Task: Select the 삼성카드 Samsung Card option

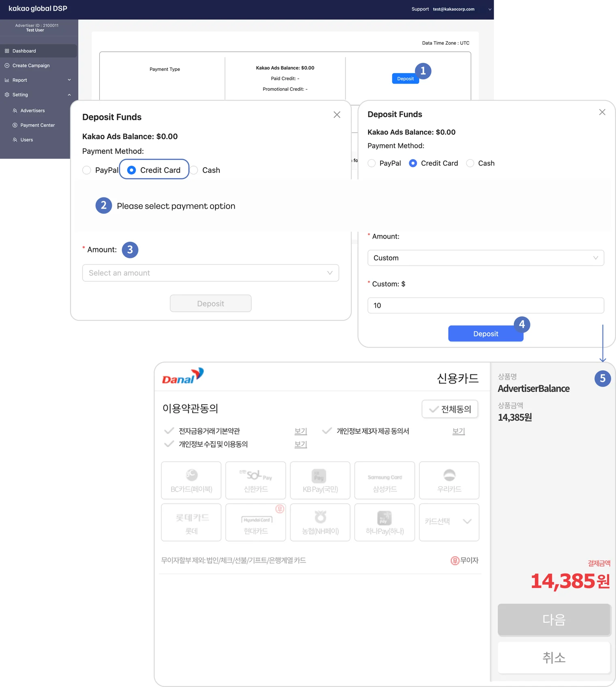Action: [x=385, y=480]
